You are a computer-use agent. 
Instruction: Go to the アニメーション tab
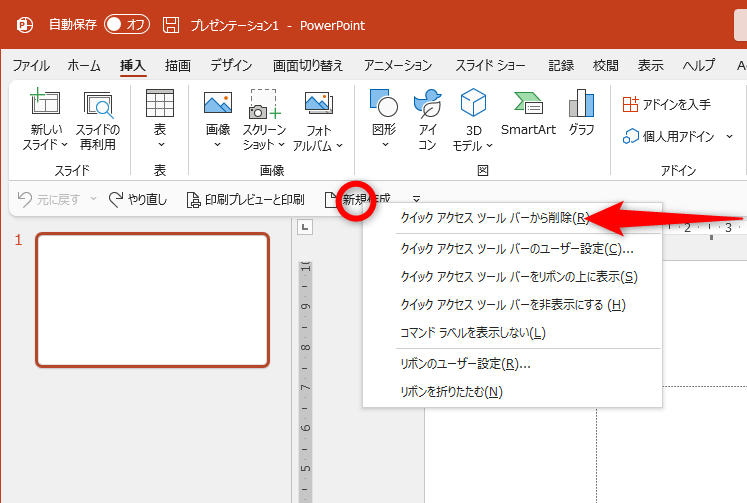click(x=398, y=65)
